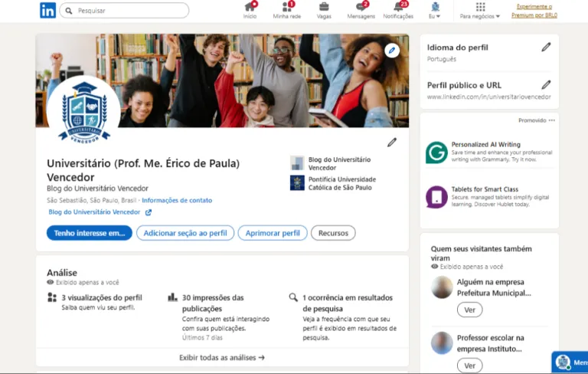The image size is (588, 374).
Task: Click the impressions bar chart icon
Action: pyautogui.click(x=172, y=298)
